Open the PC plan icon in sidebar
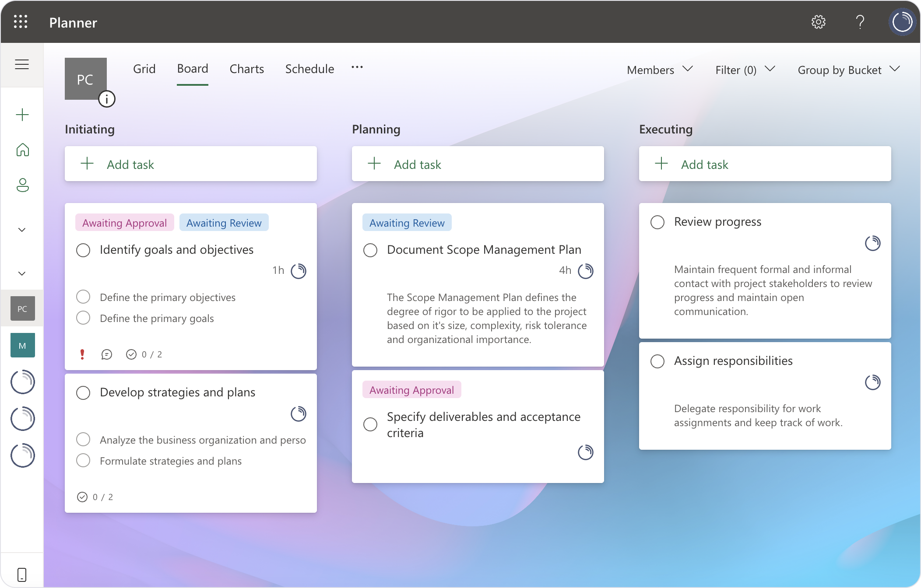 tap(22, 308)
